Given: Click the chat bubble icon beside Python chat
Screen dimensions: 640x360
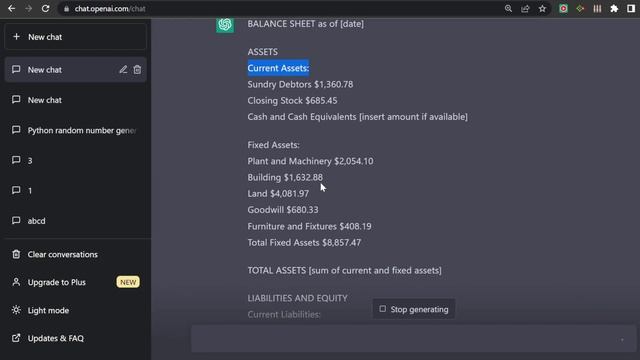Looking at the screenshot, I should 16,130.
